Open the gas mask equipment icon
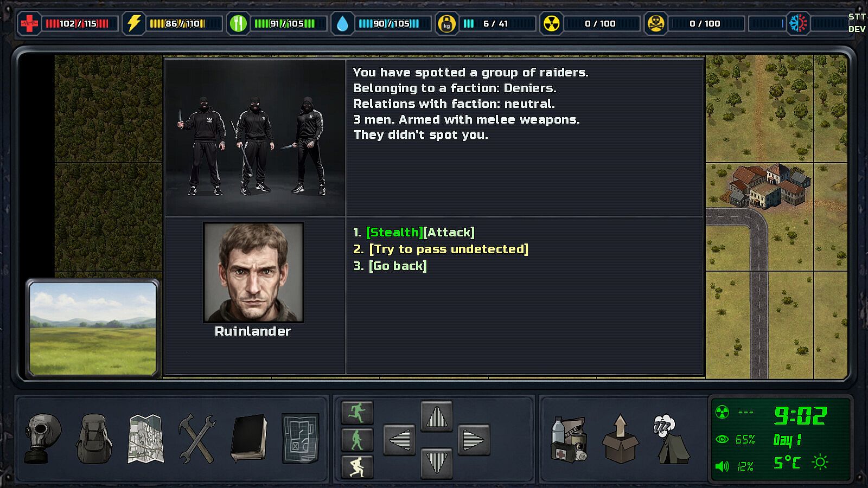 click(x=43, y=439)
